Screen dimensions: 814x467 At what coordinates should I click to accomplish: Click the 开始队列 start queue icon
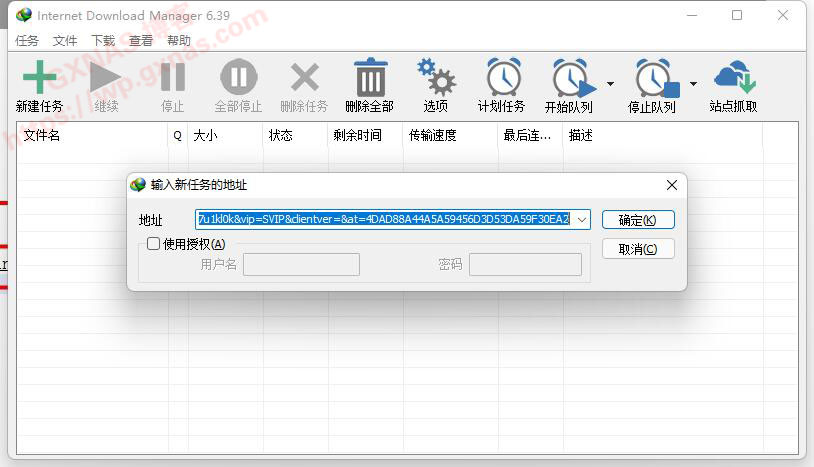coord(570,79)
